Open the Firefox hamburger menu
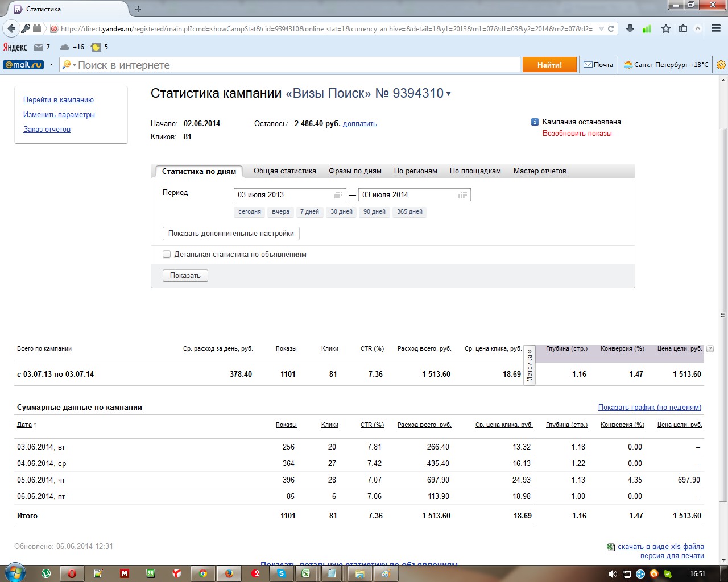The height and width of the screenshot is (582, 728). pos(716,28)
